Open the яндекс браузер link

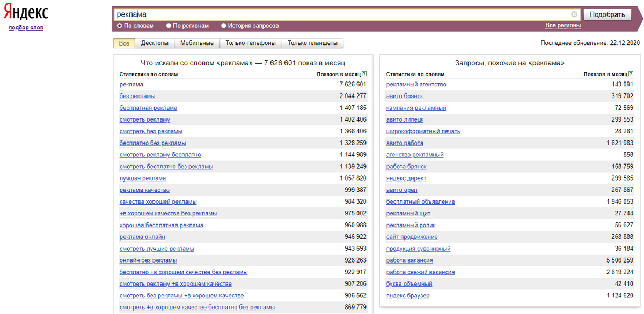(408, 296)
